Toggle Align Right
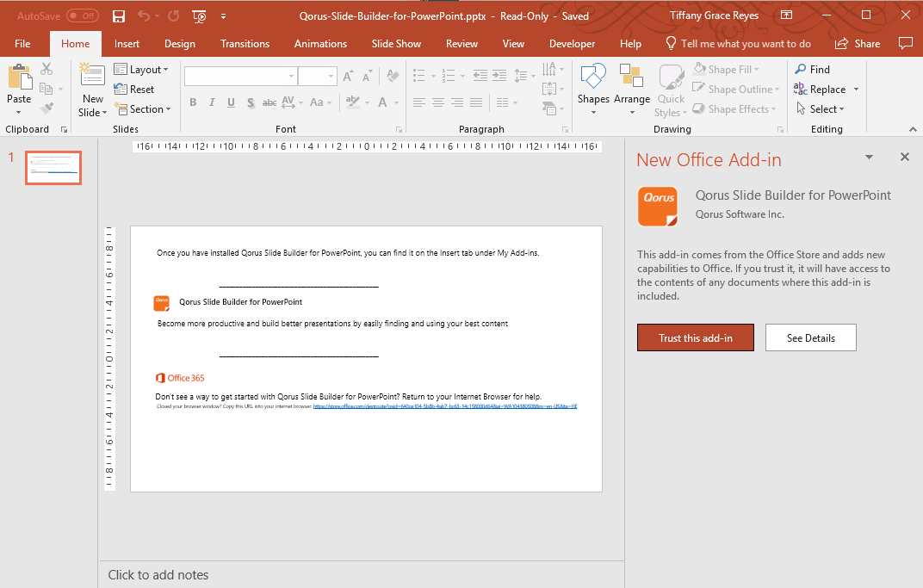Image resolution: width=923 pixels, height=588 pixels. tap(457, 102)
